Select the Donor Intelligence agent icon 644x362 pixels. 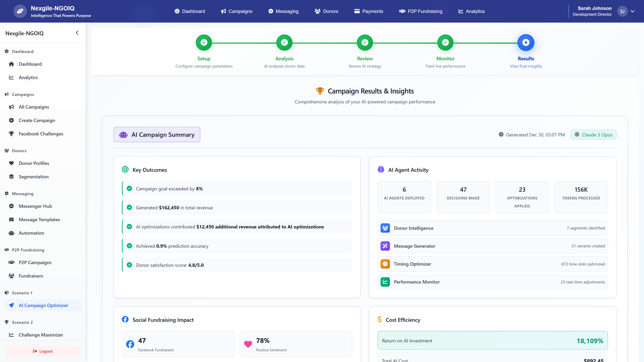pyautogui.click(x=385, y=228)
